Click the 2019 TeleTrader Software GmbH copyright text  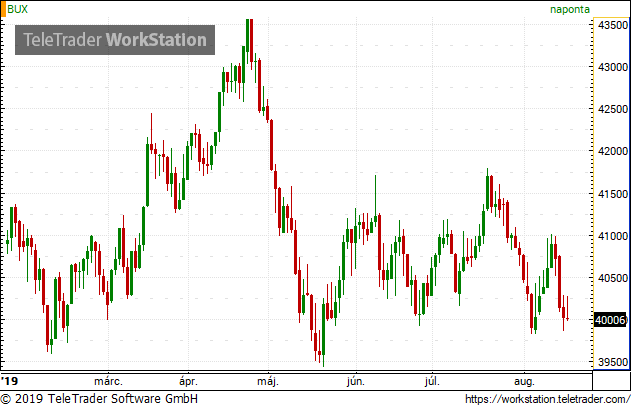point(99,399)
